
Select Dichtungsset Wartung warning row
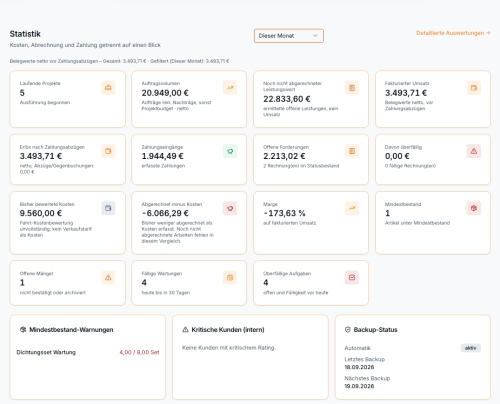coord(88,352)
